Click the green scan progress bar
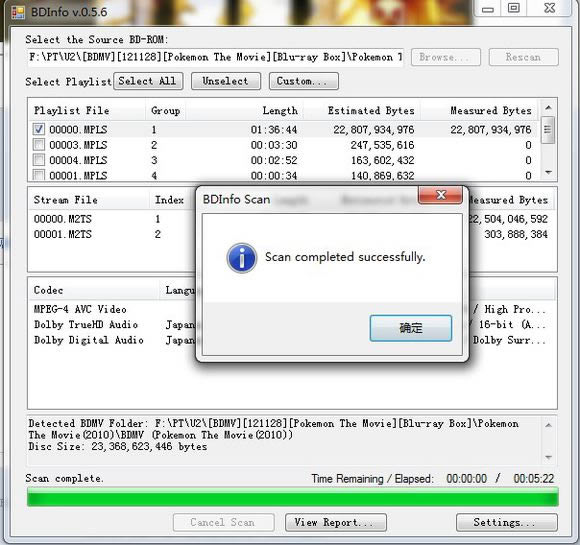The height and width of the screenshot is (545, 580). (293, 497)
